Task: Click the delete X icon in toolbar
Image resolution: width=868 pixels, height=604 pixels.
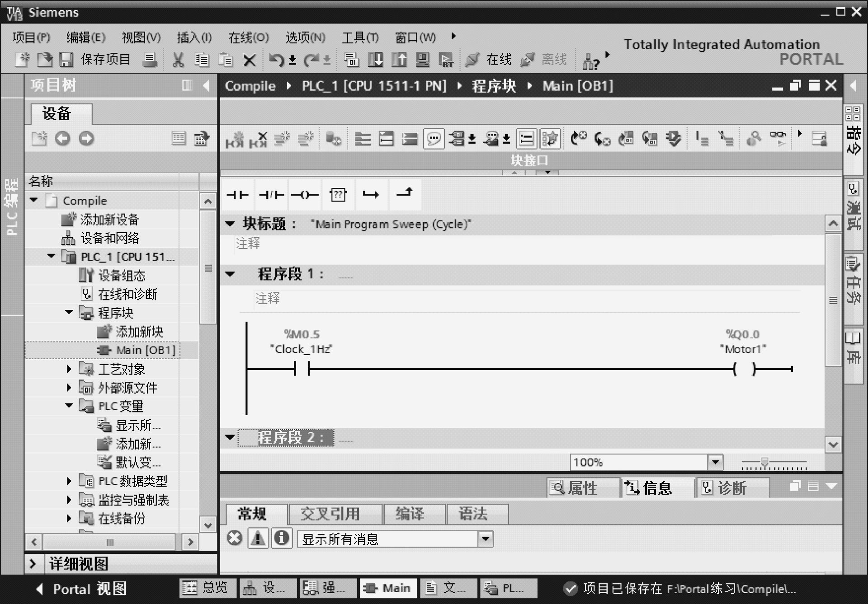Action: tap(249, 60)
